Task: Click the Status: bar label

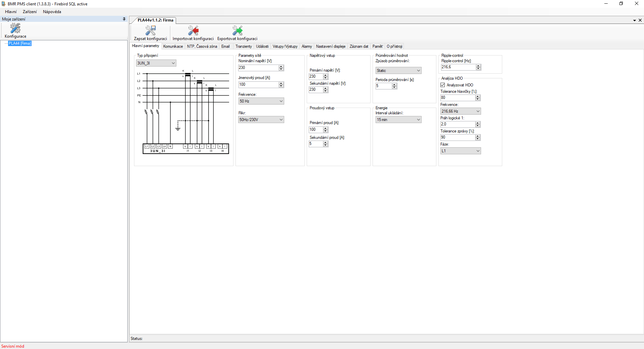Action: [136, 339]
